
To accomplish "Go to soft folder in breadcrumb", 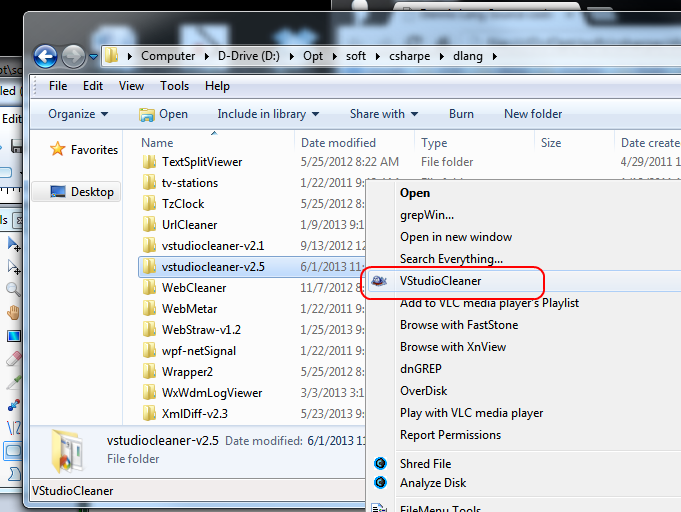I will pyautogui.click(x=356, y=56).
